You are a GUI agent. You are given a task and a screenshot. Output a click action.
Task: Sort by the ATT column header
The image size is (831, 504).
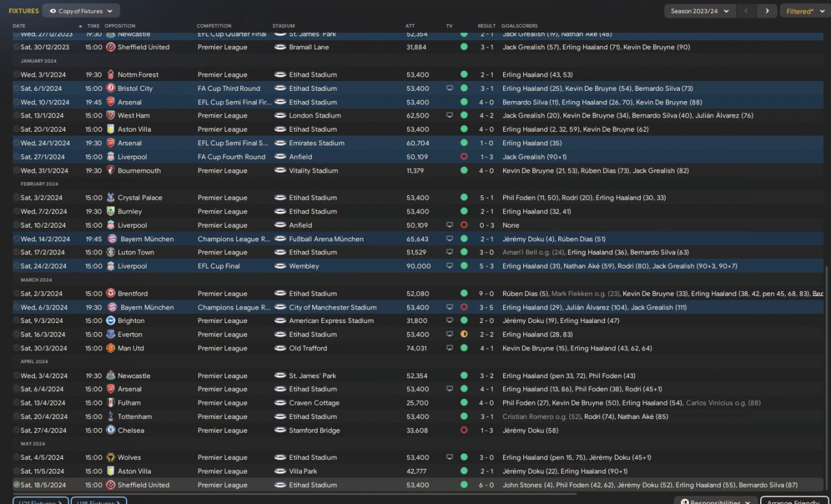410,26
